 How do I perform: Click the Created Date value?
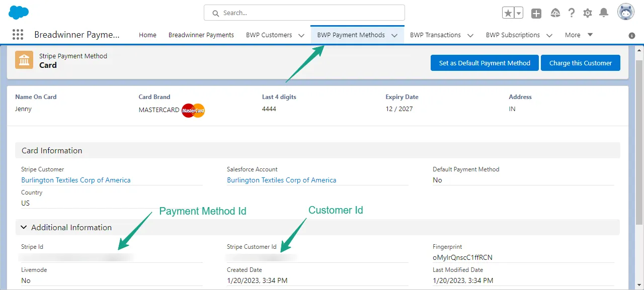point(257,280)
